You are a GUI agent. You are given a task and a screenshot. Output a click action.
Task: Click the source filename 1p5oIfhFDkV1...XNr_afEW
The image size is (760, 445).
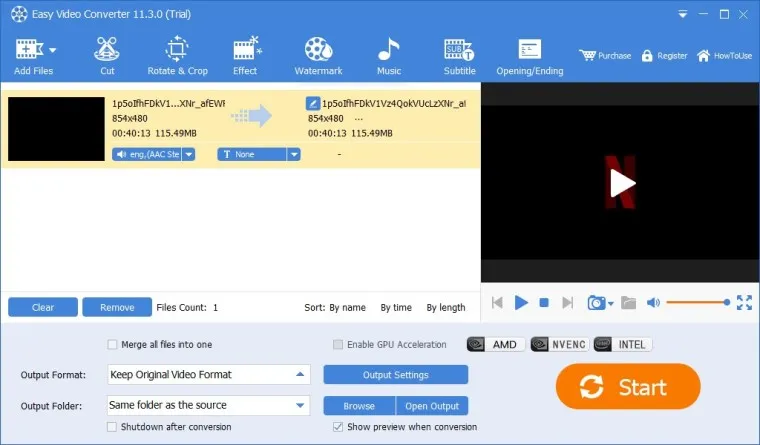168,103
